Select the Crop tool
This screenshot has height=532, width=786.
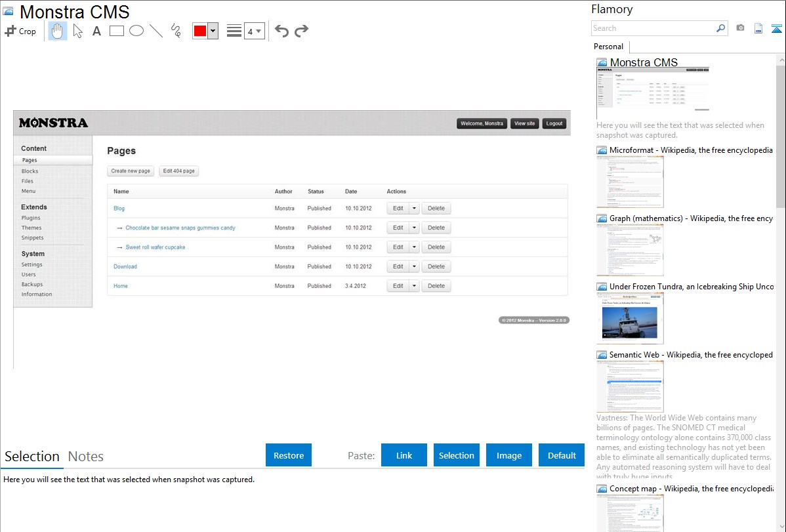(x=20, y=31)
